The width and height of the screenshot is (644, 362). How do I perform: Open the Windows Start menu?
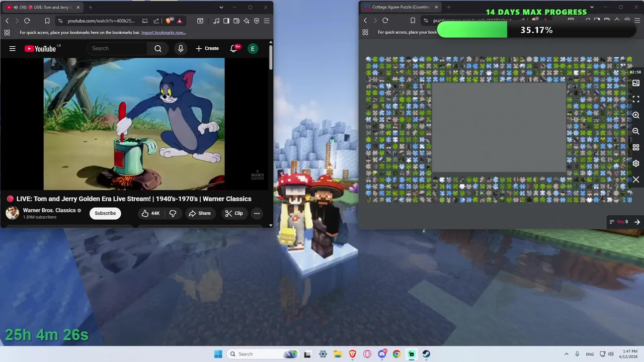(218, 354)
